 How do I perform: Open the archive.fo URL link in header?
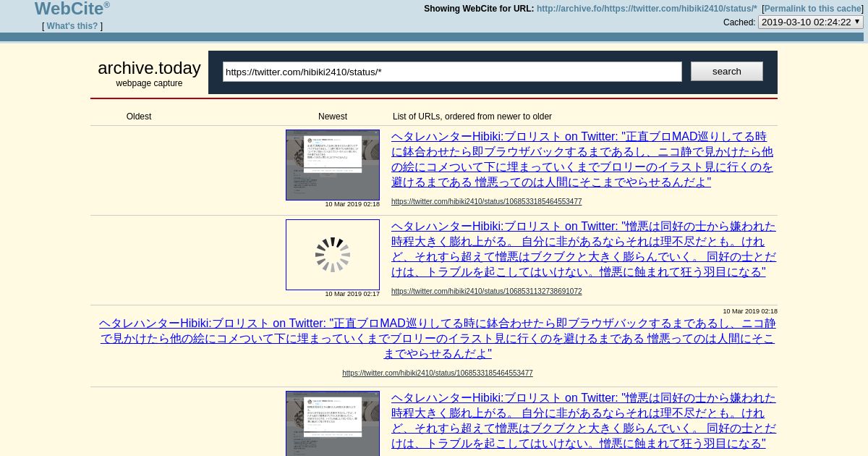pos(647,9)
